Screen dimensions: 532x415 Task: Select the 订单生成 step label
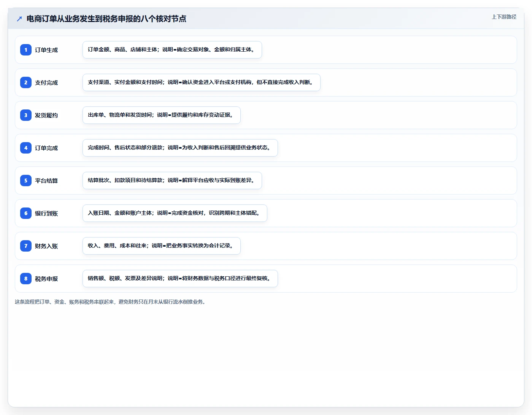pyautogui.click(x=46, y=50)
